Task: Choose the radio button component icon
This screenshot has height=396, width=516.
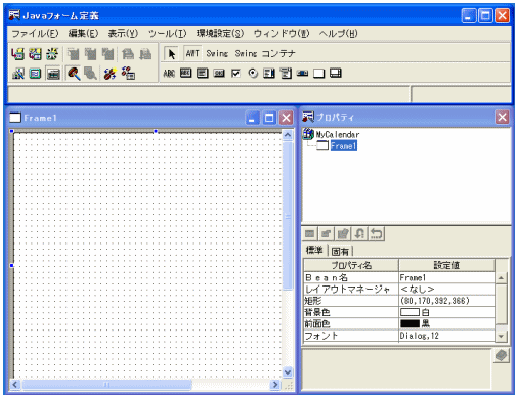Action: coord(253,73)
